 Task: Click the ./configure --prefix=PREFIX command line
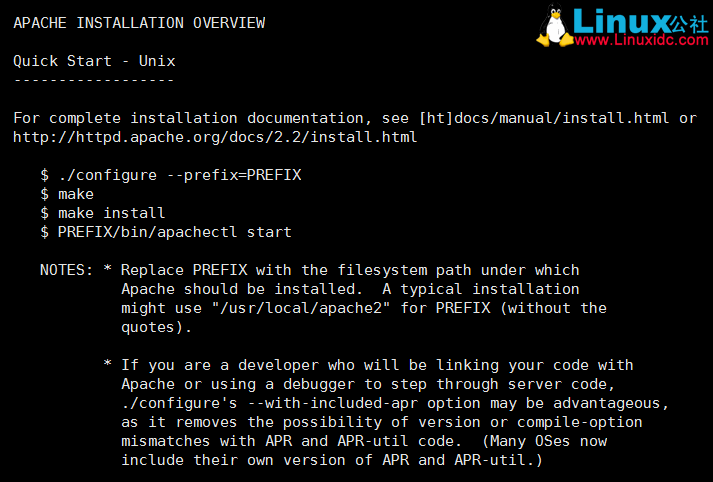click(171, 175)
